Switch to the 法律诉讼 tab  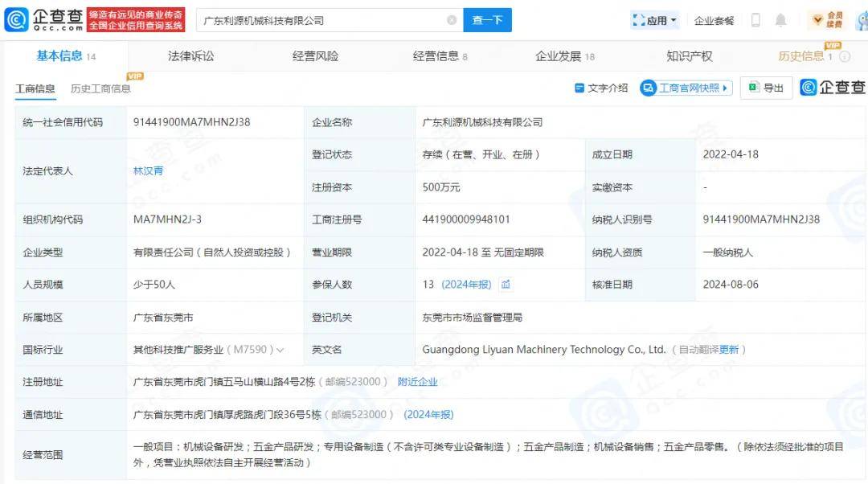tap(190, 56)
